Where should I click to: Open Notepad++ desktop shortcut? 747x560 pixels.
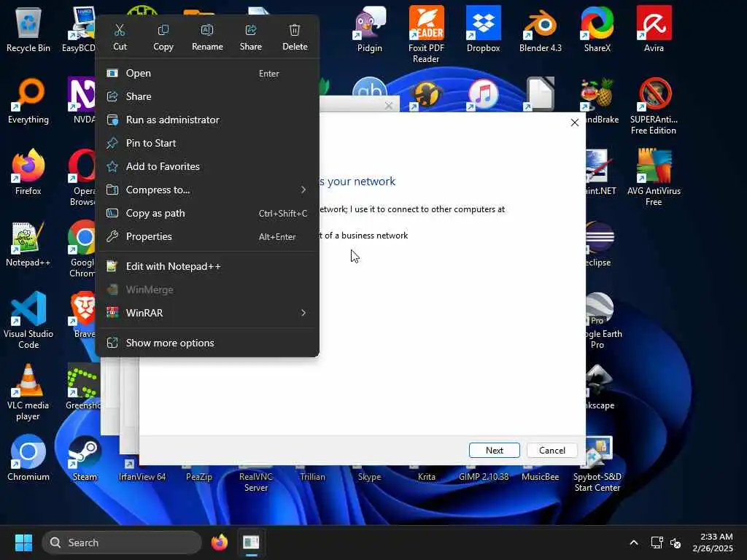pos(28,244)
